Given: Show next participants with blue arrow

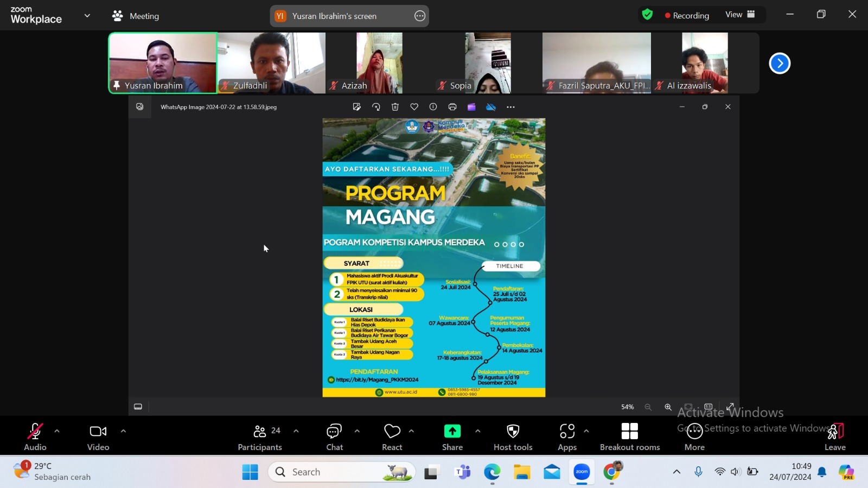Looking at the screenshot, I should (x=780, y=63).
